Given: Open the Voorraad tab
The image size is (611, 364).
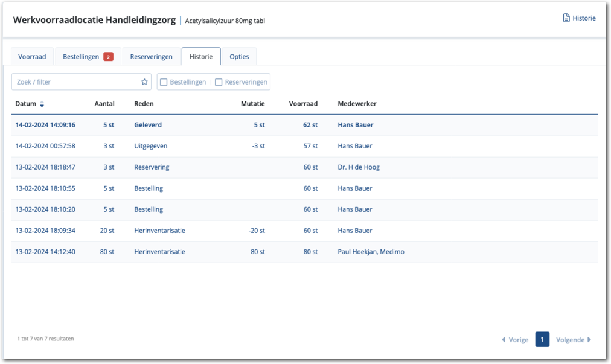Looking at the screenshot, I should click(32, 57).
